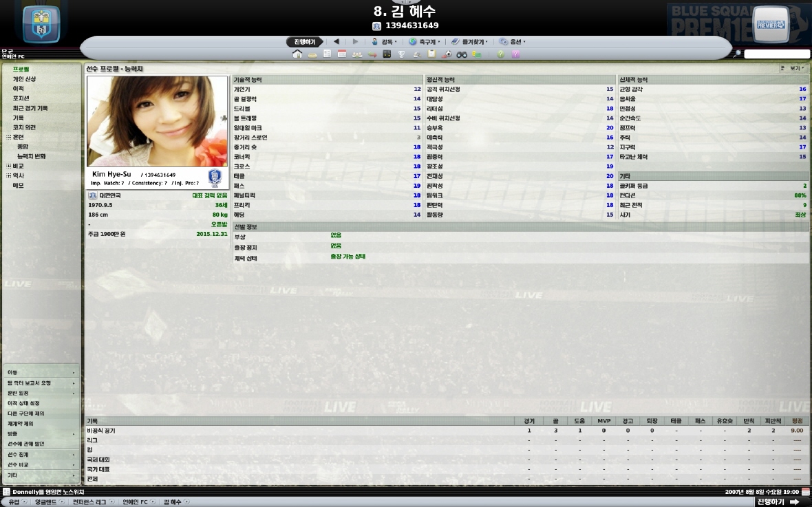Click the tactics board icon

(387, 54)
